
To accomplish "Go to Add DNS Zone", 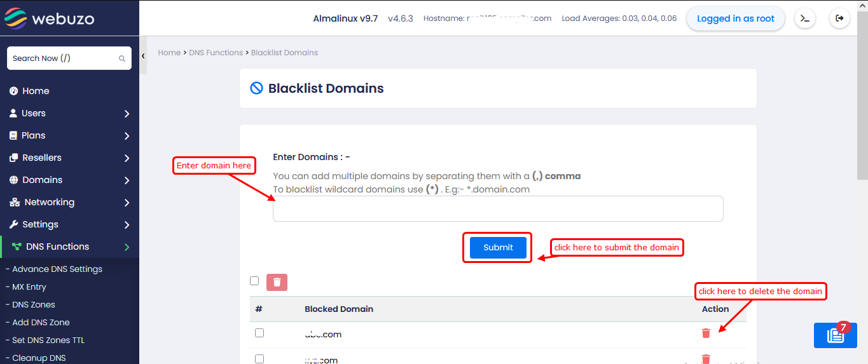I will (x=41, y=322).
